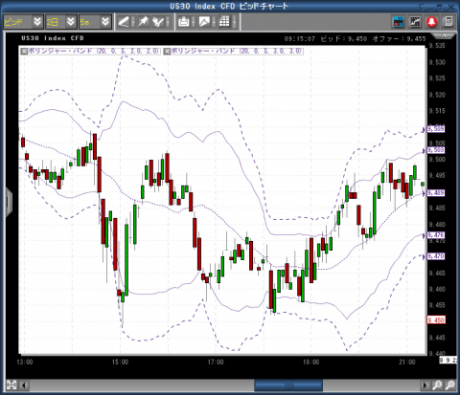
Task: Click the fit-to-screen button bottom left
Action: point(11,385)
